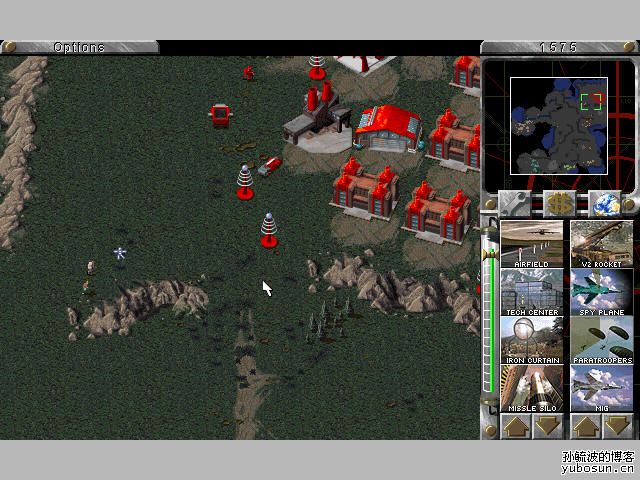
Task: Select the red ore truck vehicle
Action: [x=220, y=116]
